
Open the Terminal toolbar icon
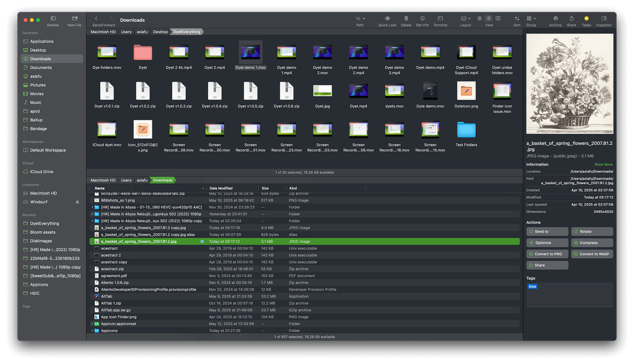tap(440, 19)
